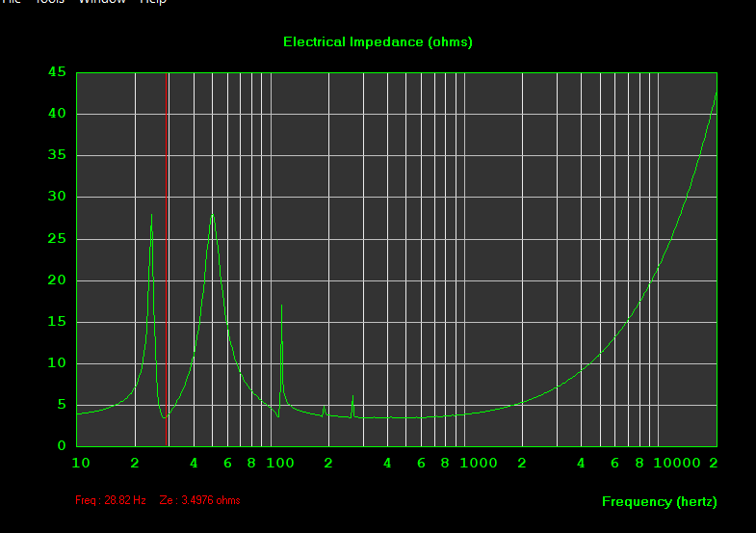Click the y-axis label 30
Viewport: 756px width, 533px height.
tap(57, 197)
